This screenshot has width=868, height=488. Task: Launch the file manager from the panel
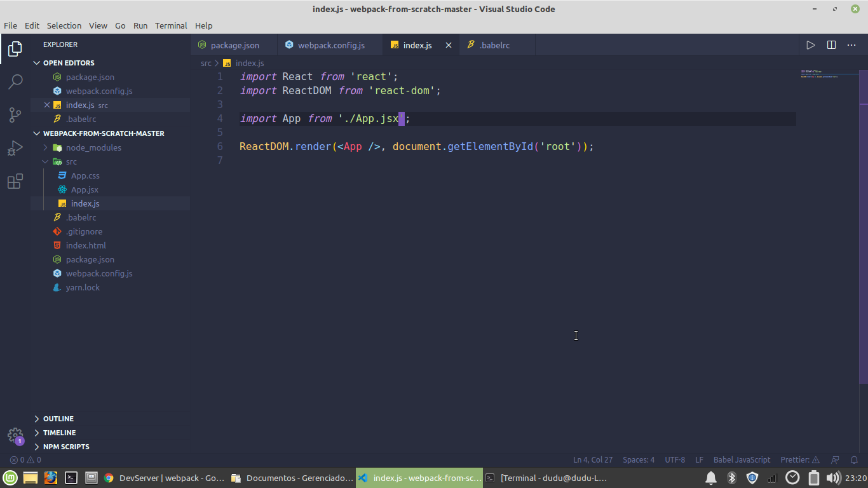31,478
